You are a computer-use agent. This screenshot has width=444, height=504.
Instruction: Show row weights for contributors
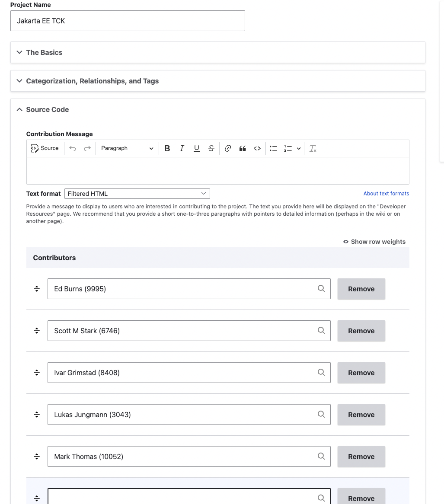(x=374, y=242)
